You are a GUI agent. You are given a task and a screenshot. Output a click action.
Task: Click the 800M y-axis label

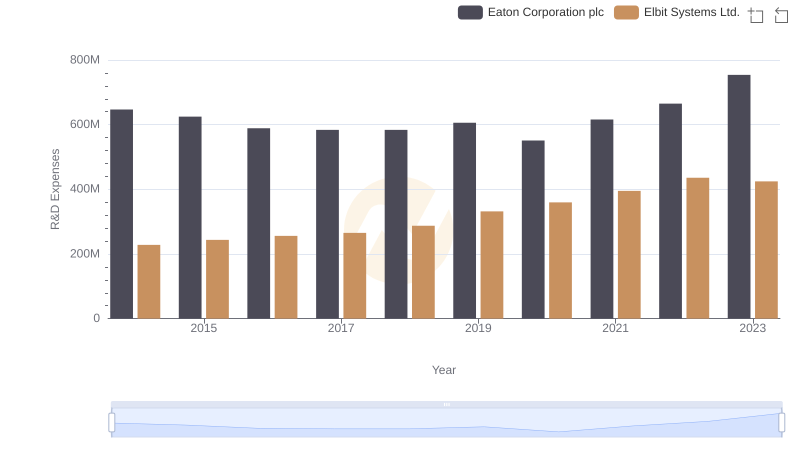pyautogui.click(x=85, y=60)
